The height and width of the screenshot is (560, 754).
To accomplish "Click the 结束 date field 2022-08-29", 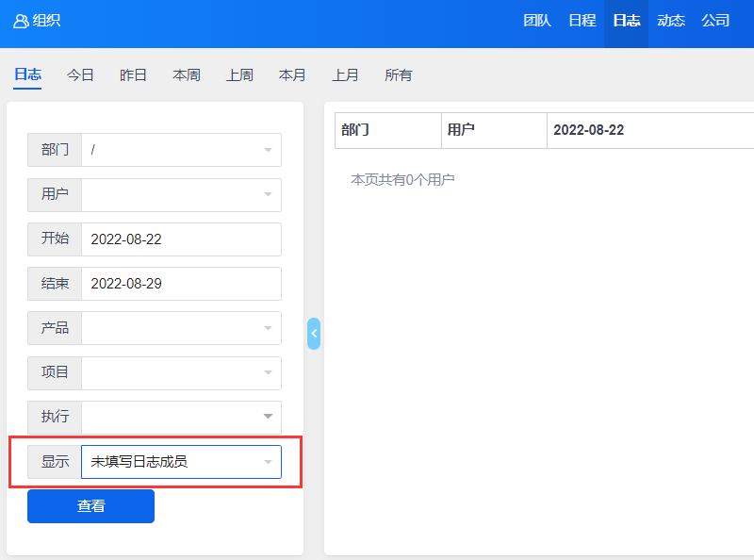I will [x=181, y=284].
